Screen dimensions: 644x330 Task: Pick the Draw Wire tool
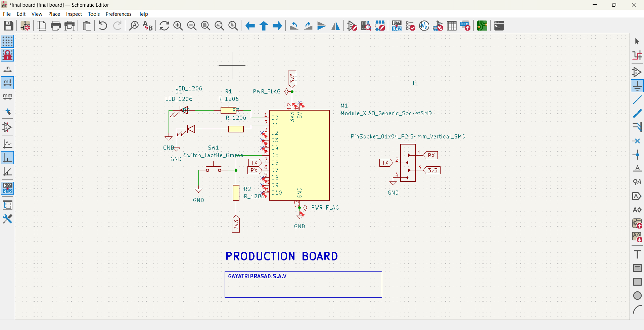637,100
